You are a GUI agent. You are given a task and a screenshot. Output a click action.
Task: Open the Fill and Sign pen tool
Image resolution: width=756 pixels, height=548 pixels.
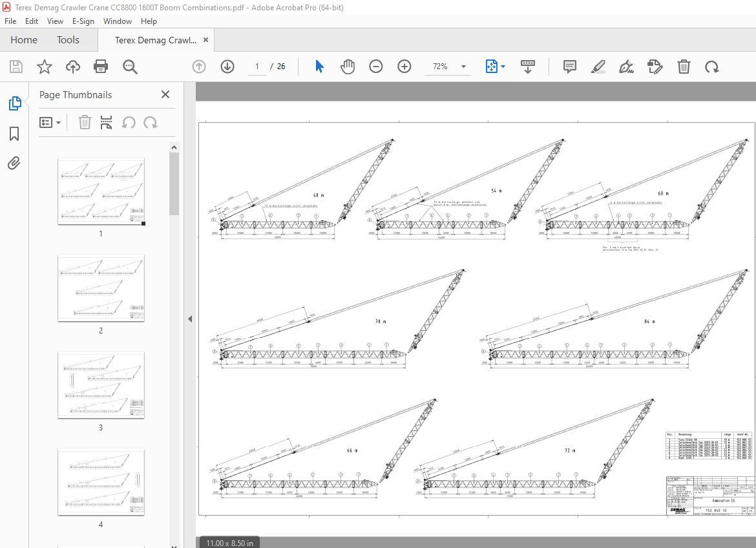click(626, 67)
